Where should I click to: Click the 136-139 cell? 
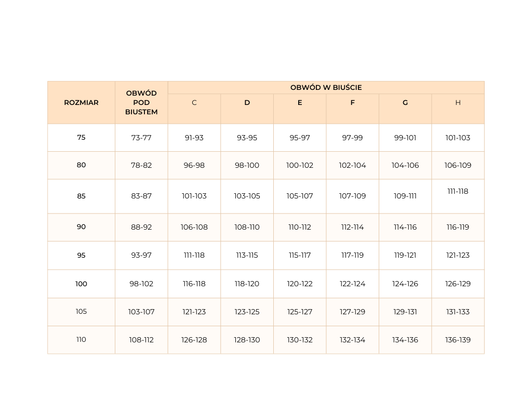pyautogui.click(x=458, y=340)
